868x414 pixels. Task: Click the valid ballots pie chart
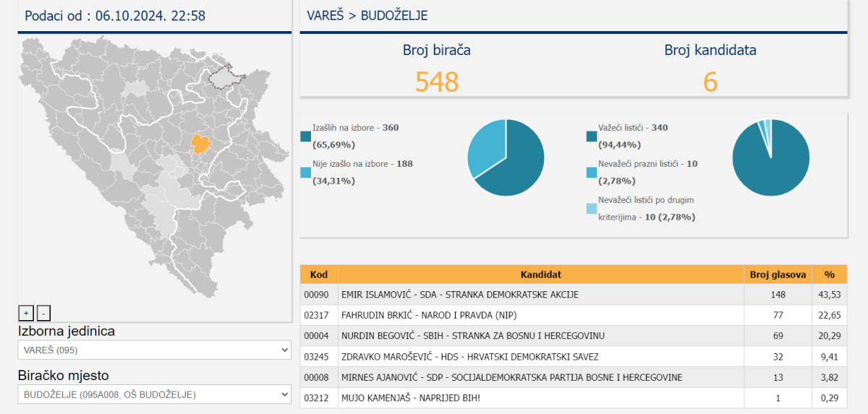(x=771, y=158)
